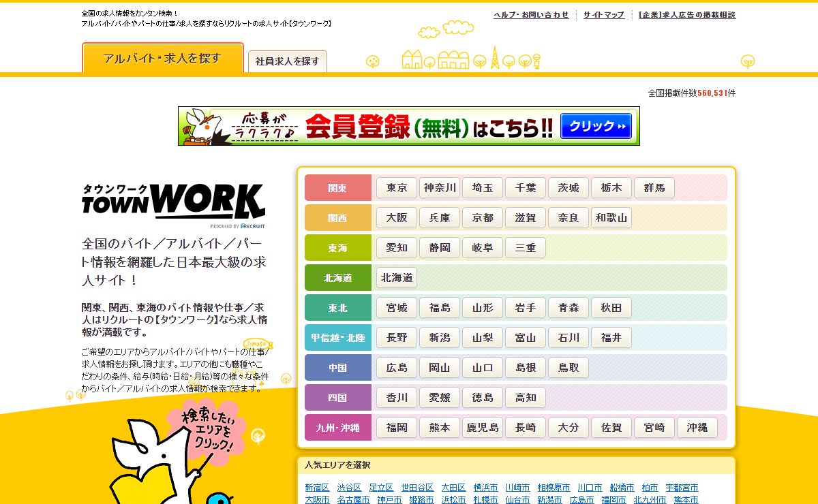This screenshot has width=818, height=504.
Task: Click the 愛知 prefecture button
Action: [397, 248]
